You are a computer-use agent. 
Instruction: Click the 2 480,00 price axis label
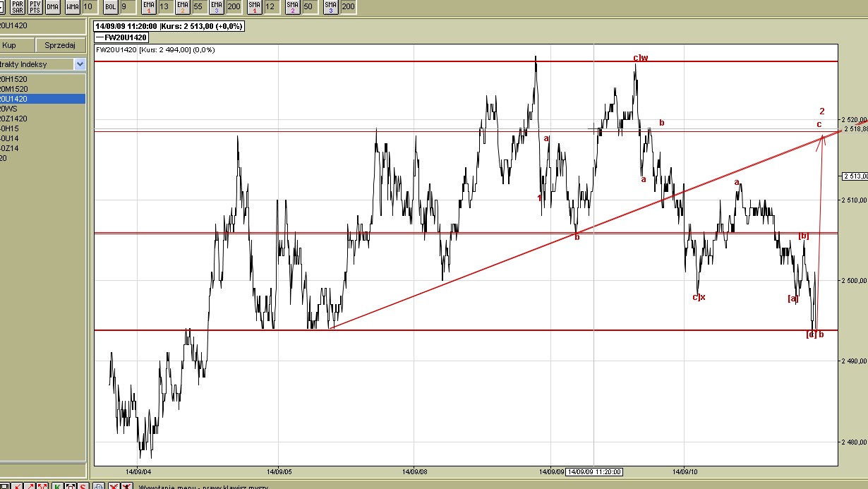[854, 442]
